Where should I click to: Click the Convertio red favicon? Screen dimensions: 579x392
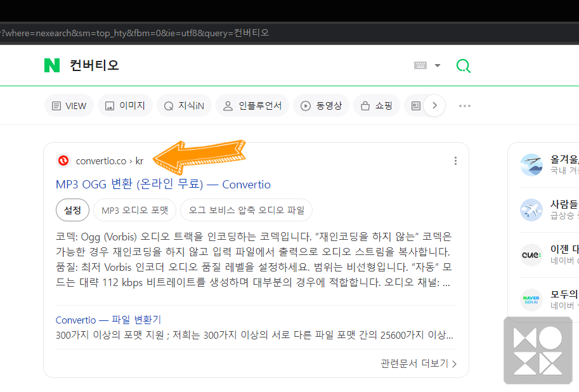(x=63, y=160)
